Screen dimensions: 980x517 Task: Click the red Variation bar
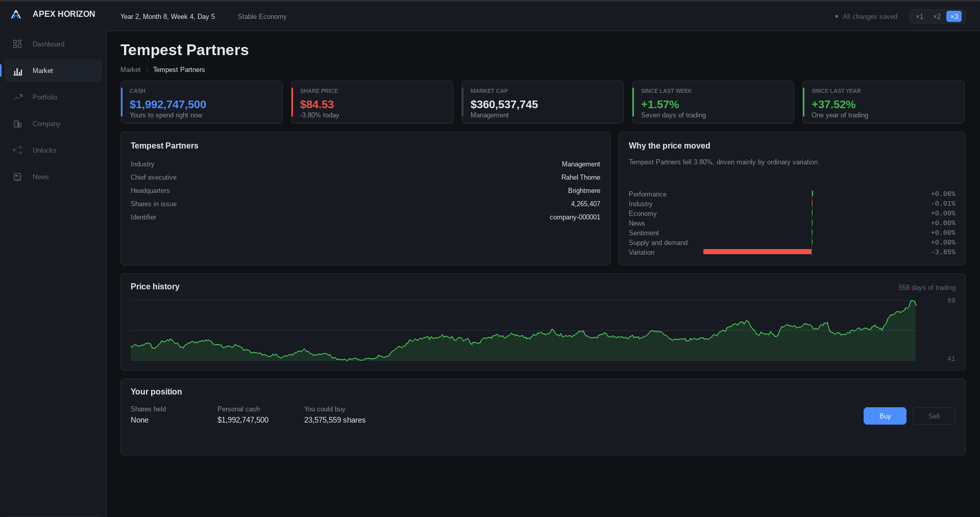click(x=757, y=252)
